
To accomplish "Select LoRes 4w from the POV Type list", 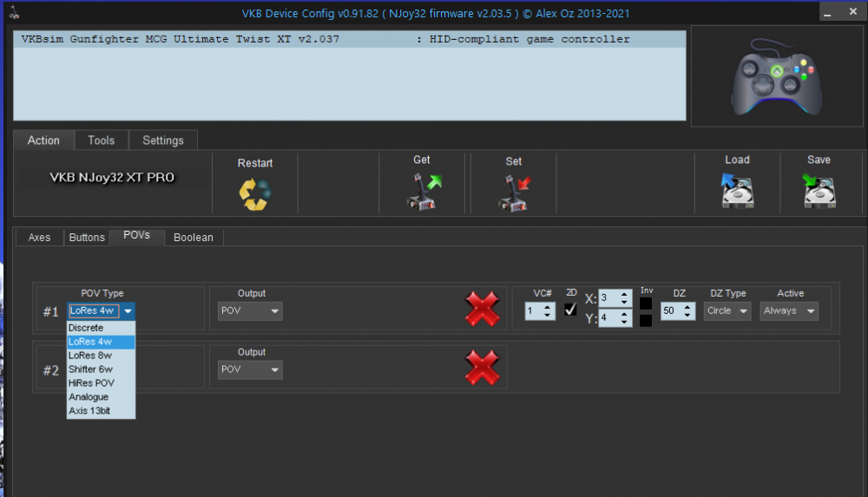I will coord(101,342).
